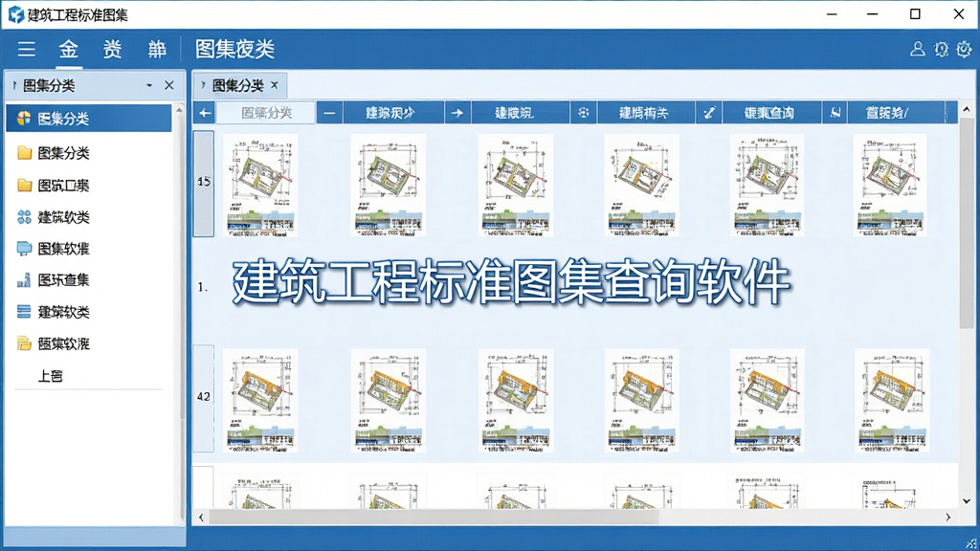
Task: Click the pencil edit icon in toolbar
Action: (709, 113)
